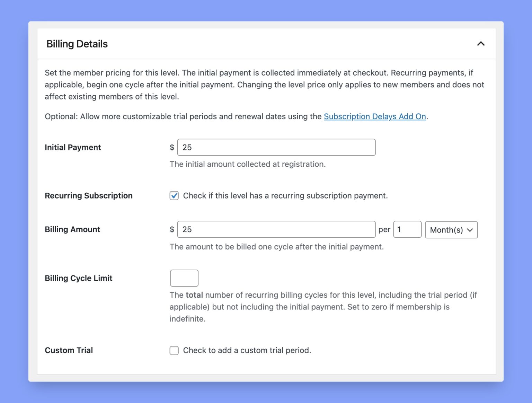Click the Billing Cycle Limit label
Viewport: 532px width, 403px height.
point(78,278)
